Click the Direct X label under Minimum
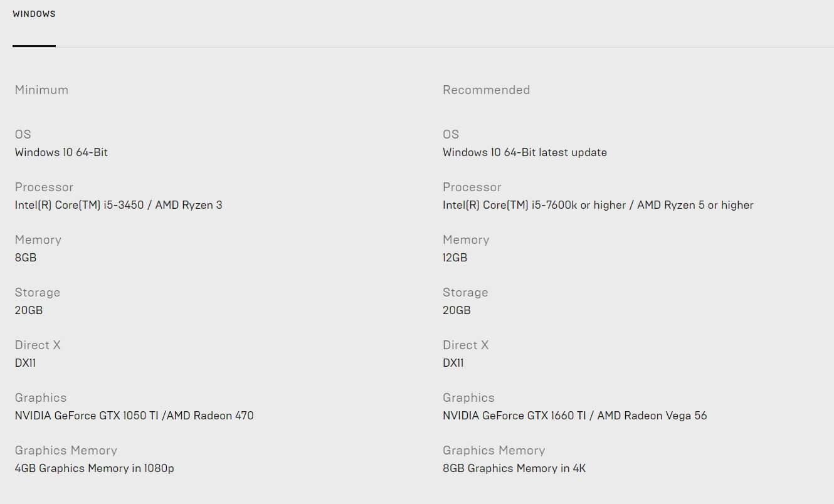Viewport: 834px width, 504px height. click(38, 345)
